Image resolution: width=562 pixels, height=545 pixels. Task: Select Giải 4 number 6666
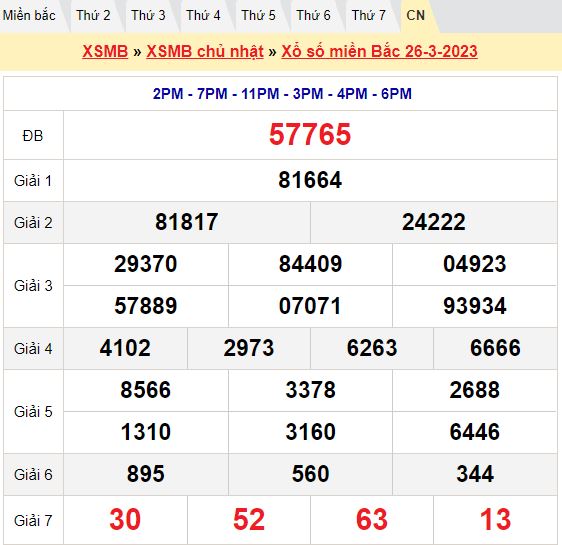tap(495, 348)
